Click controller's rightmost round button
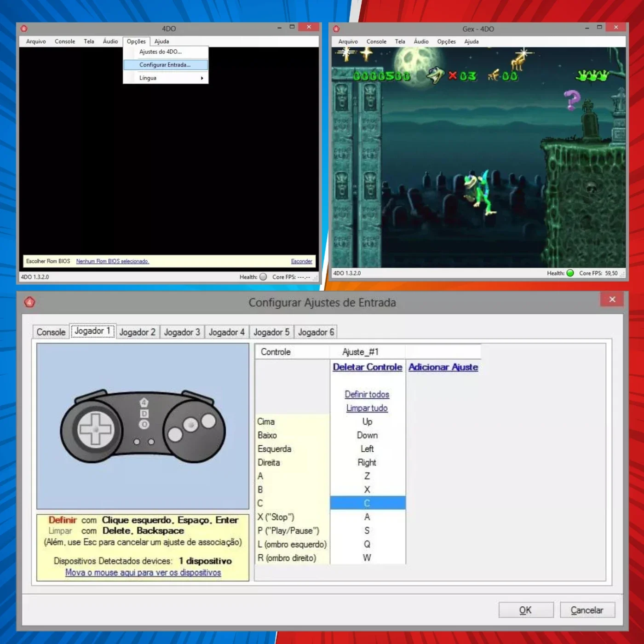 point(208,420)
